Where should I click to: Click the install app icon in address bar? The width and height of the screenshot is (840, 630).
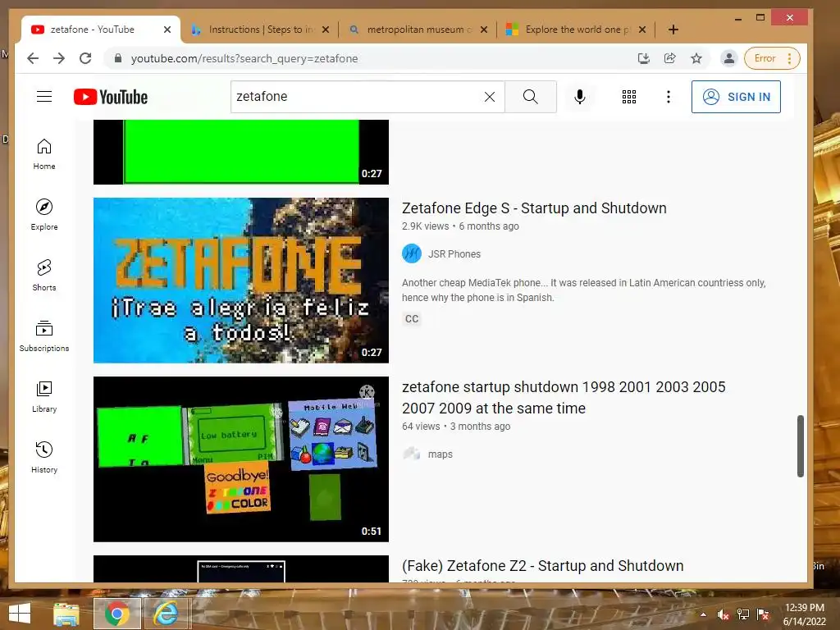pyautogui.click(x=643, y=58)
